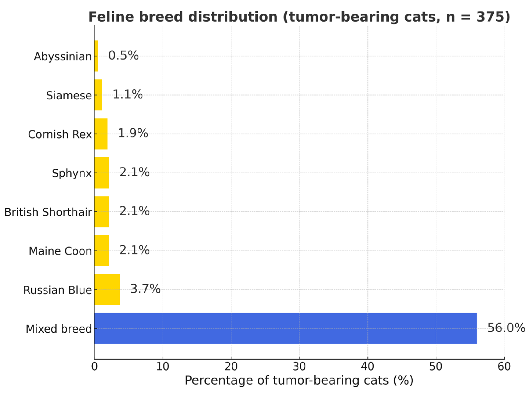Click the yellow Russian Blue bar
Viewport: 532px width, 394px height.
tap(107, 289)
